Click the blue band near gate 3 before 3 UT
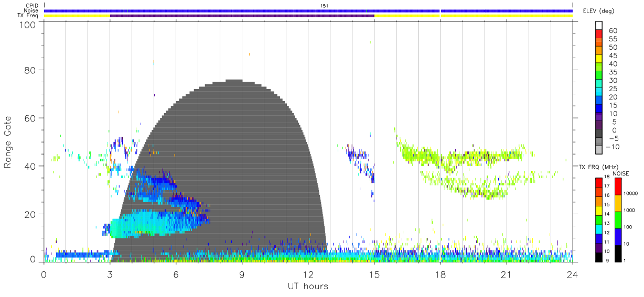The image size is (644, 297). (x=82, y=255)
